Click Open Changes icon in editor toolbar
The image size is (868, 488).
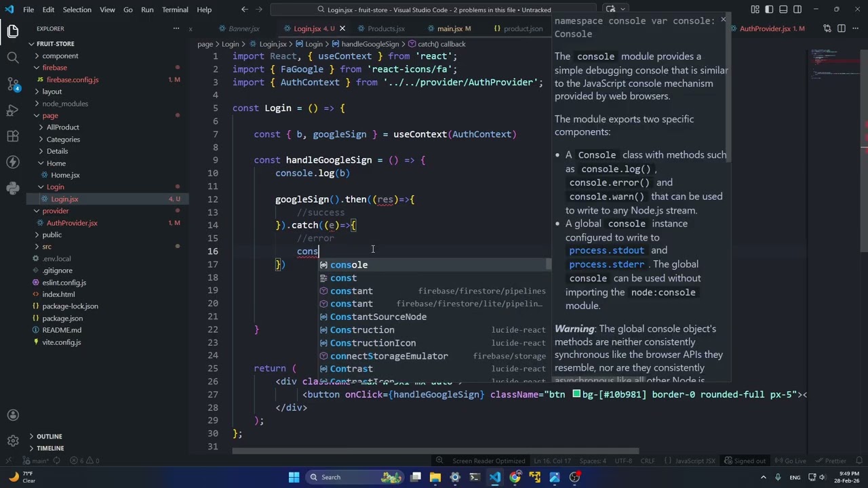(827, 28)
